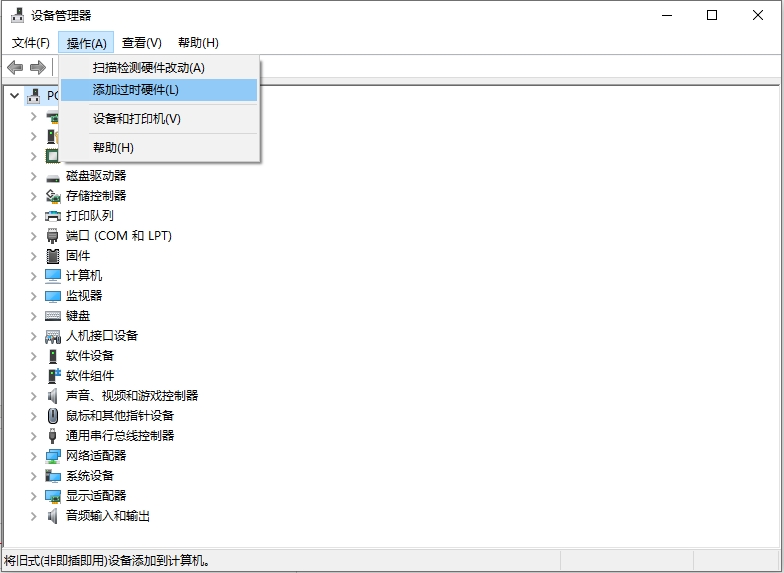Image resolution: width=784 pixels, height=573 pixels.
Task: Select 扫描检测硬件改动(A) menu entry
Action: 148,68
